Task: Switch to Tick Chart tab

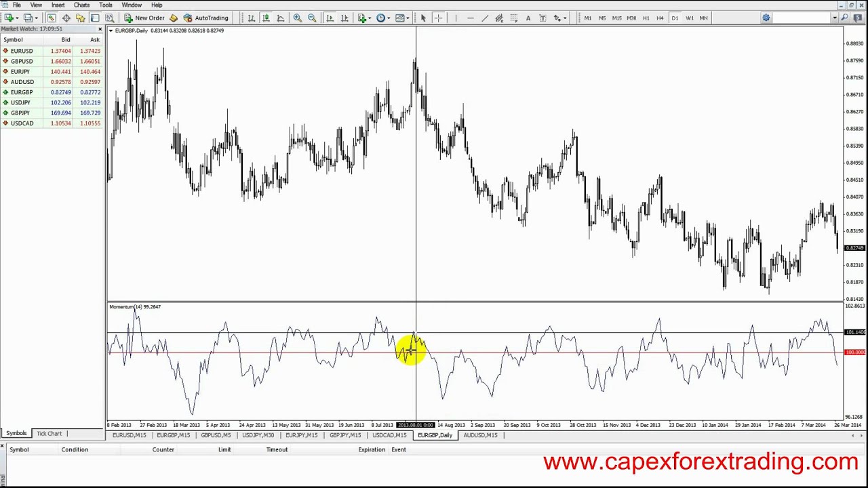Action: [x=49, y=434]
